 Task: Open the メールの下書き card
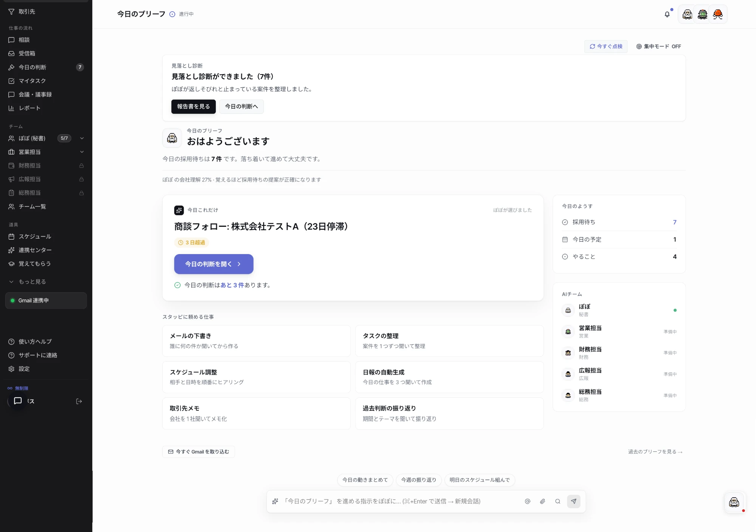[256, 341]
